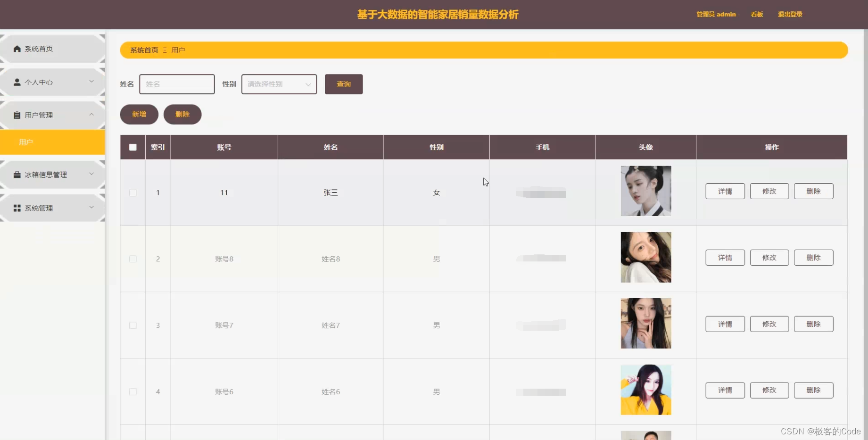Click the avatar thumbnail of 姓名8
The width and height of the screenshot is (868, 440).
tap(646, 258)
